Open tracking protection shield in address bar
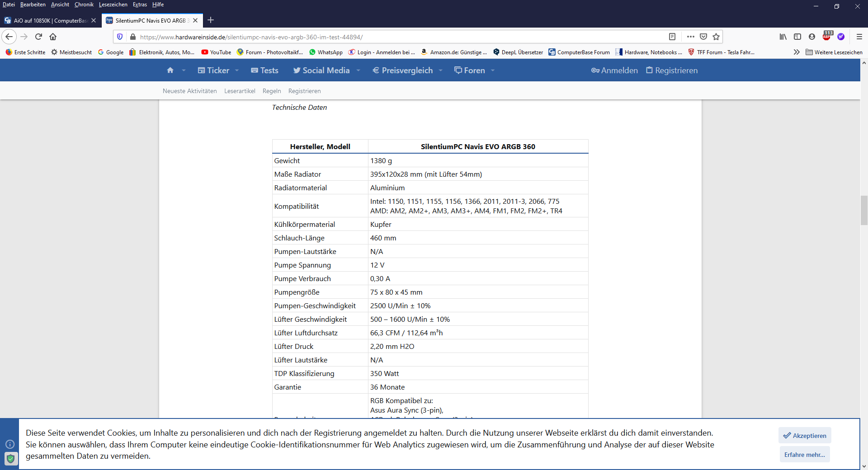Image resolution: width=868 pixels, height=470 pixels. 120,37
